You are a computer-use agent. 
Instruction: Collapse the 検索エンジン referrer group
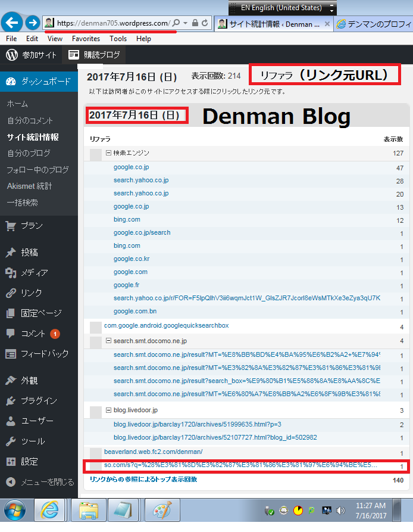[x=108, y=153]
